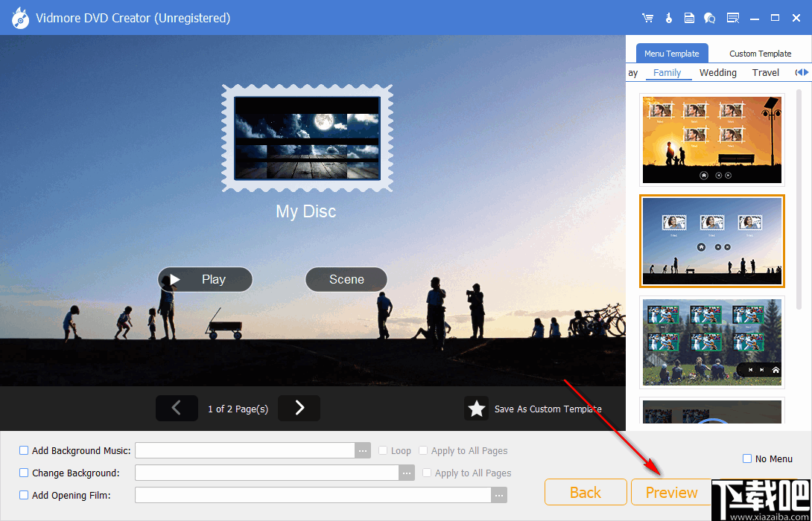This screenshot has width=812, height=521.
Task: Open the help chat icon in titlebar
Action: pyautogui.click(x=711, y=17)
